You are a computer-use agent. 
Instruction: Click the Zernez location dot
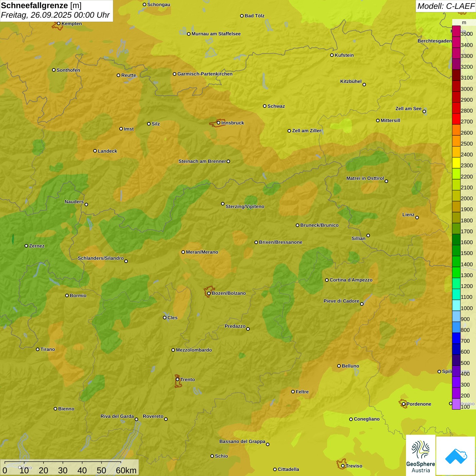tap(26, 246)
